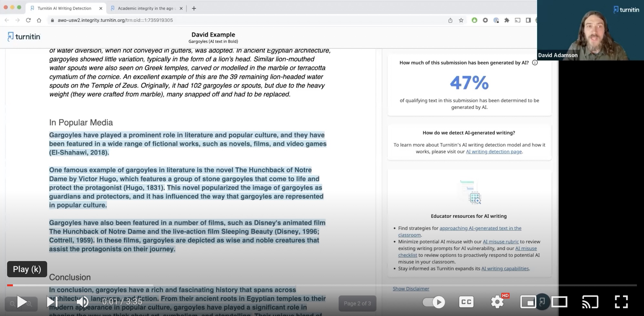Play the video
The image size is (644, 316).
22,302
